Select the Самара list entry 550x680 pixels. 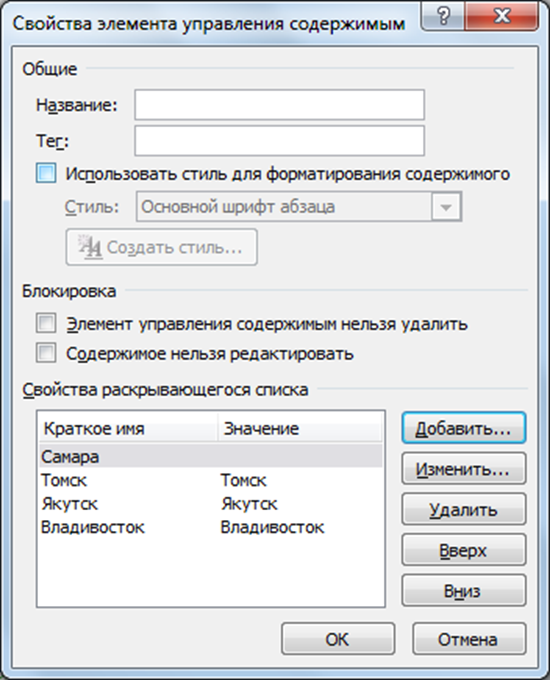[x=211, y=456]
